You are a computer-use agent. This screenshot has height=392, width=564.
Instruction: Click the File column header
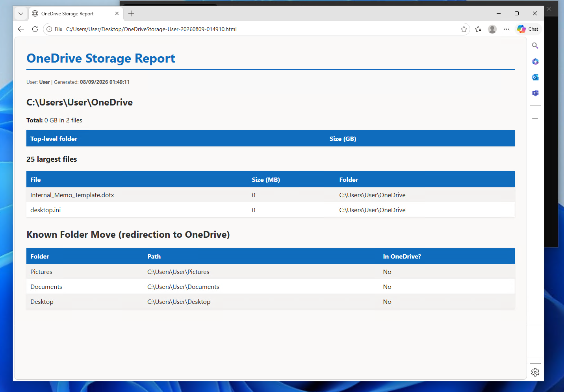tap(35, 180)
